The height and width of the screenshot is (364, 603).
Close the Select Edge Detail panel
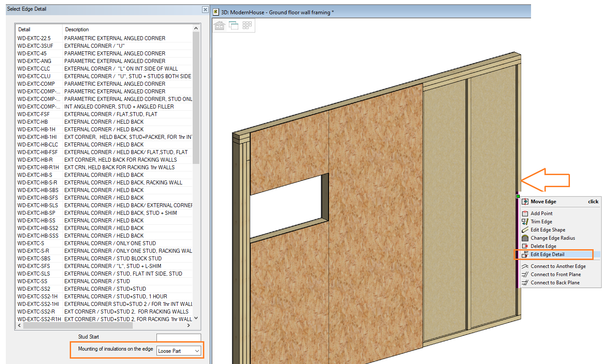coord(205,9)
